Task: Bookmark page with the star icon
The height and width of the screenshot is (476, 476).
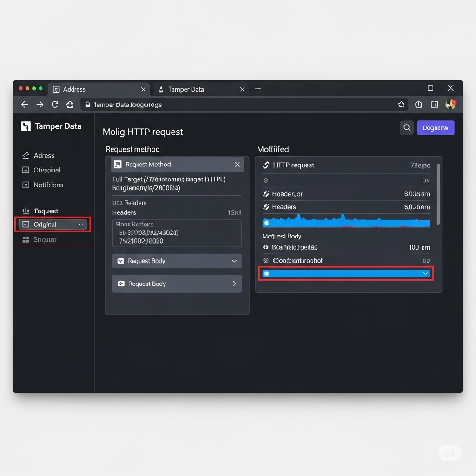Action: pyautogui.click(x=401, y=105)
